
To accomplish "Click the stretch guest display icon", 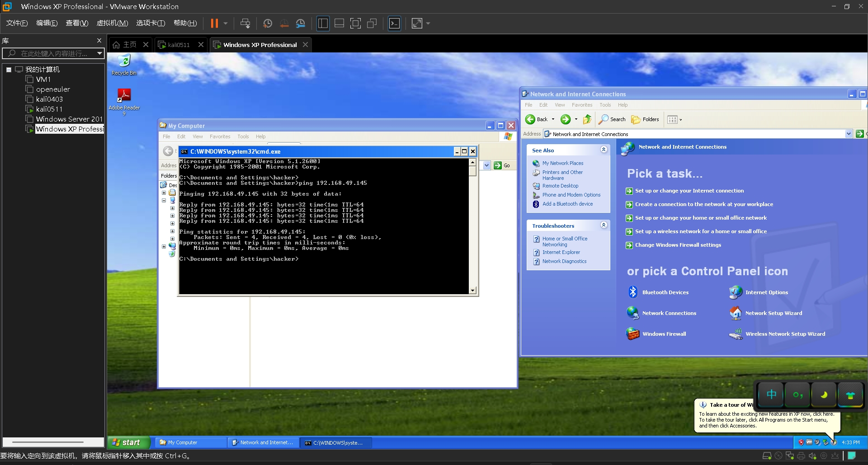I will [x=417, y=23].
